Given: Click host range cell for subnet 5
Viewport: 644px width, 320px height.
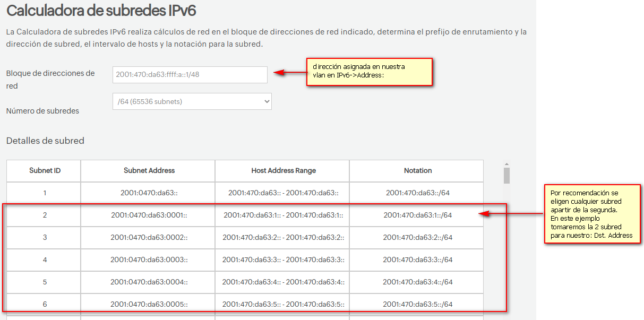Looking at the screenshot, I should (284, 282).
